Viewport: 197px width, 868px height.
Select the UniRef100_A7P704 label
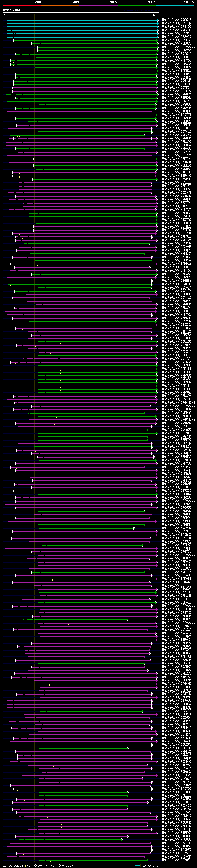[177, 159]
